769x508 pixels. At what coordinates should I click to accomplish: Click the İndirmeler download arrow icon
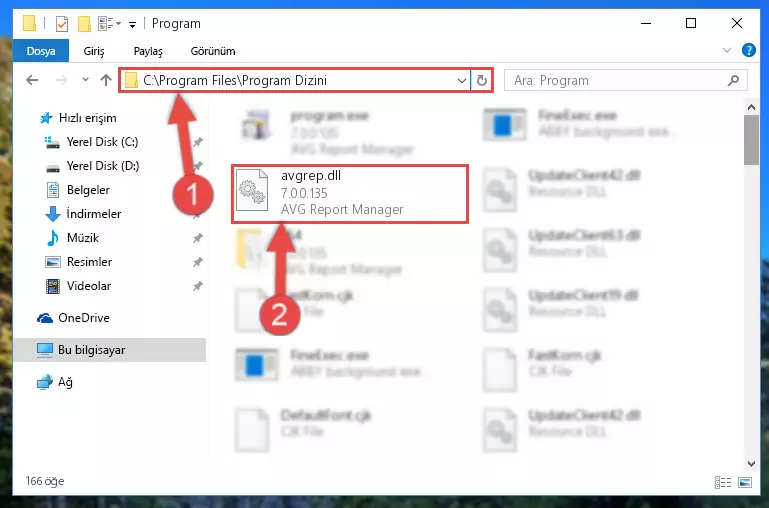pyautogui.click(x=52, y=214)
